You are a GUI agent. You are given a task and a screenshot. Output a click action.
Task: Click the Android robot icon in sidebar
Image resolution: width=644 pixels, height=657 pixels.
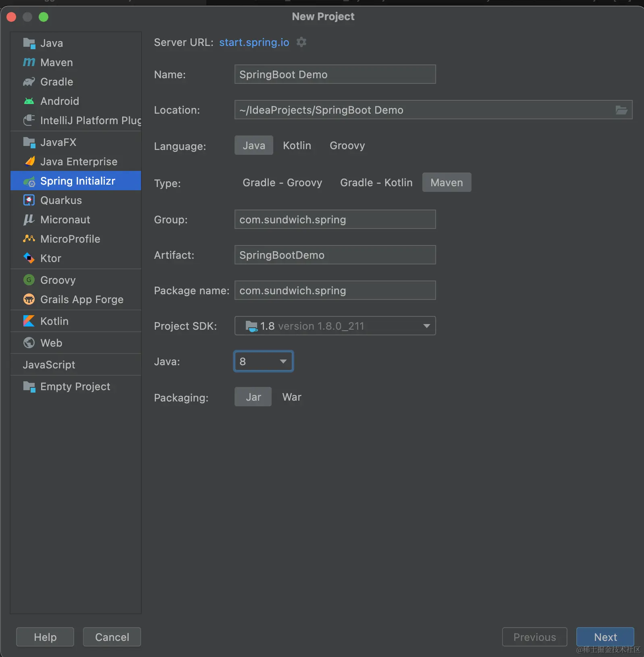coord(29,101)
